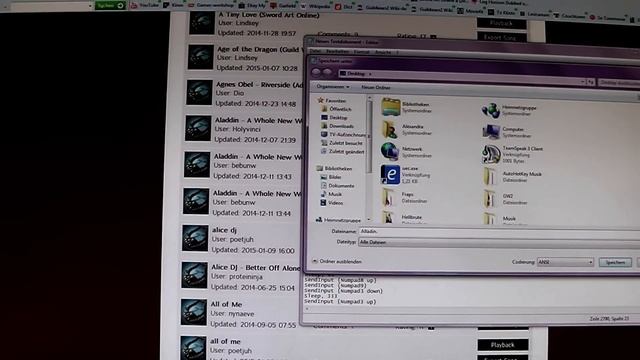The width and height of the screenshot is (640, 360).
Task: Open Format menu in Editor window
Action: [x=361, y=52]
